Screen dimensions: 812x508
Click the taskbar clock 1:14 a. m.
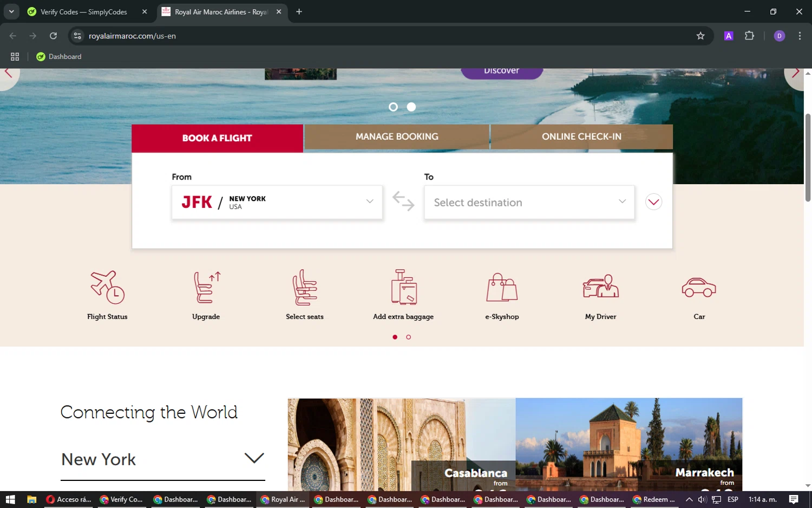(763, 499)
